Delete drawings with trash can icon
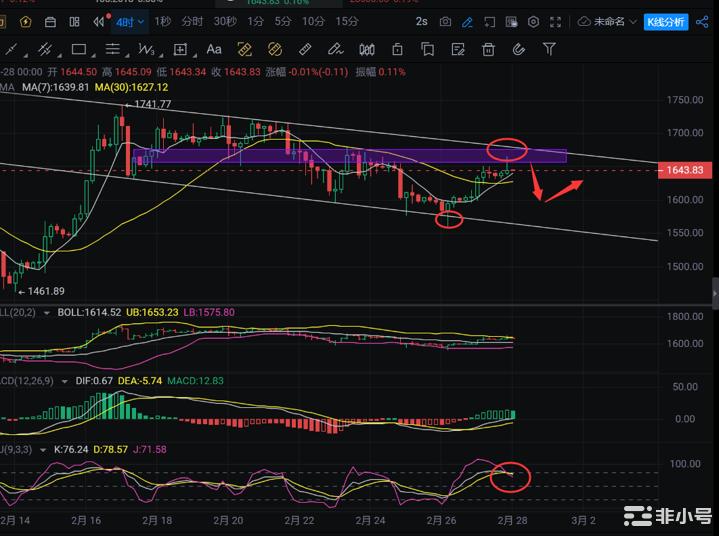 tap(488, 49)
